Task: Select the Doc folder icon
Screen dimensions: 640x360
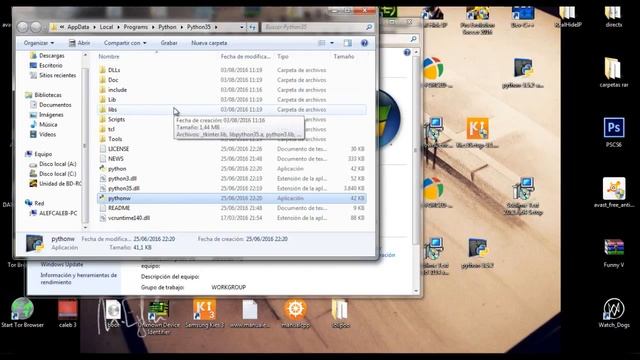Action: tap(102, 80)
